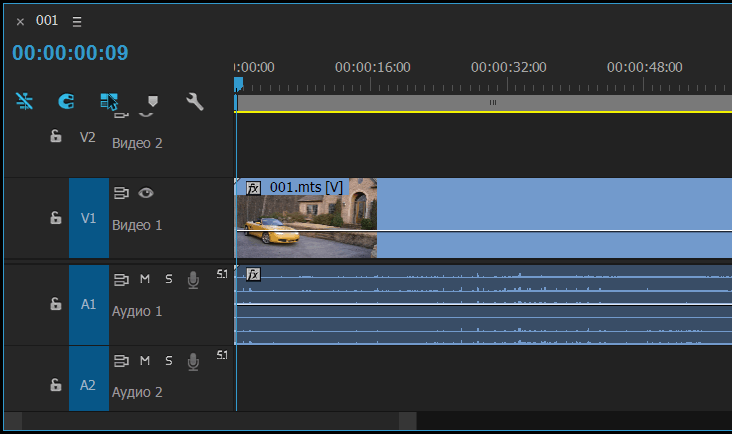Click the playhead timecode 00:00:00:09
This screenshot has height=434, width=732.
[70, 53]
